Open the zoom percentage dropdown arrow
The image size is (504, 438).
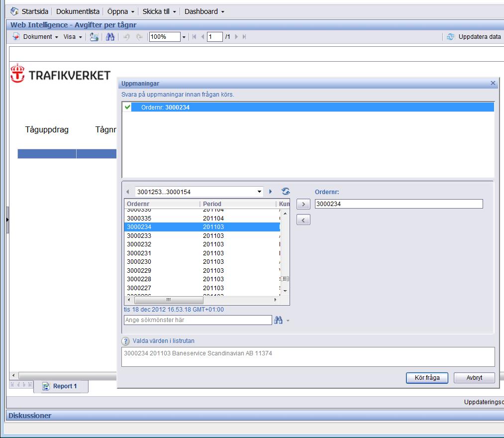[x=184, y=37]
